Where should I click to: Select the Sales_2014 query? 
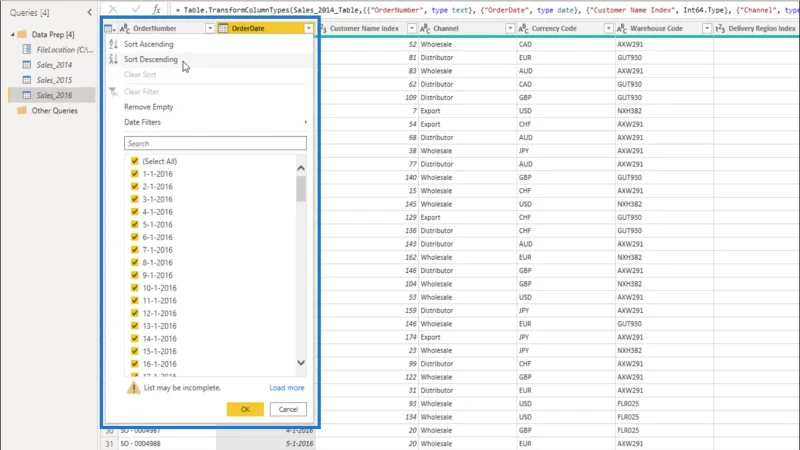(x=54, y=65)
